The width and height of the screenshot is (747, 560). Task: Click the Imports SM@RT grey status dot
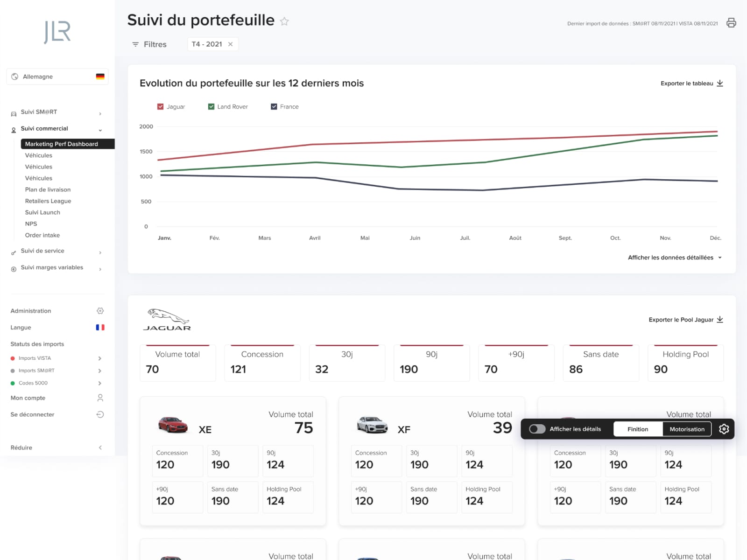tap(13, 371)
